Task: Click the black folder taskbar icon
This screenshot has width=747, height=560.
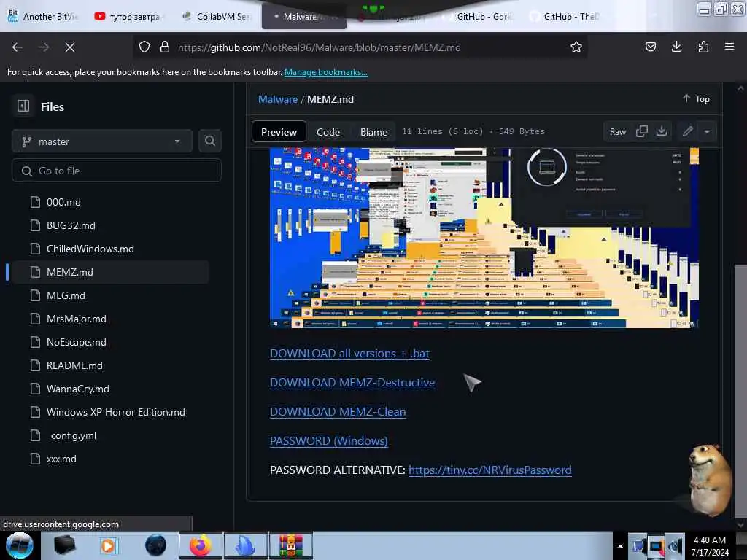Action: pos(64,545)
